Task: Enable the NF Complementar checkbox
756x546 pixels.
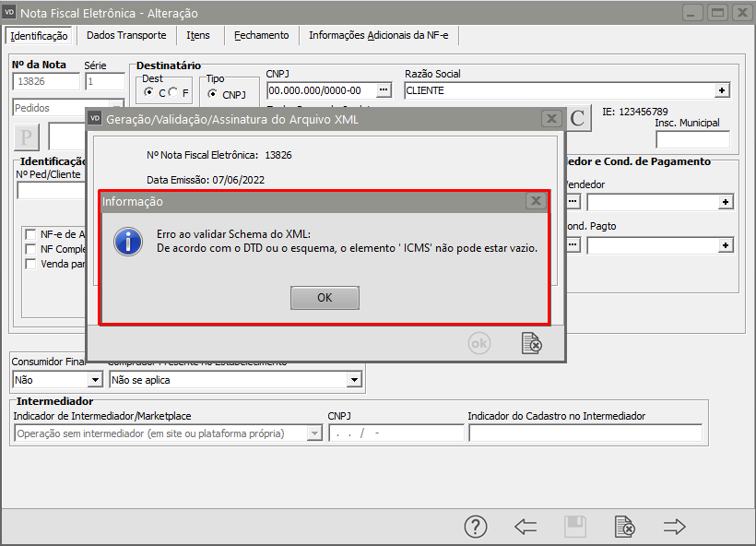Action: tap(31, 249)
